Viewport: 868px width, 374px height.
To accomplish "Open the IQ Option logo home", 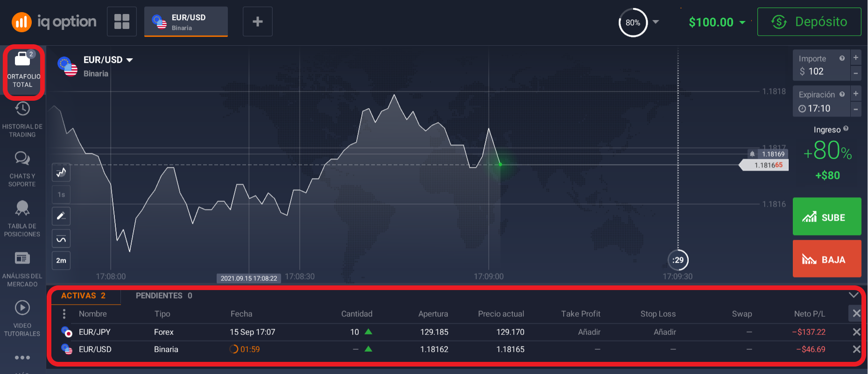I will [54, 21].
